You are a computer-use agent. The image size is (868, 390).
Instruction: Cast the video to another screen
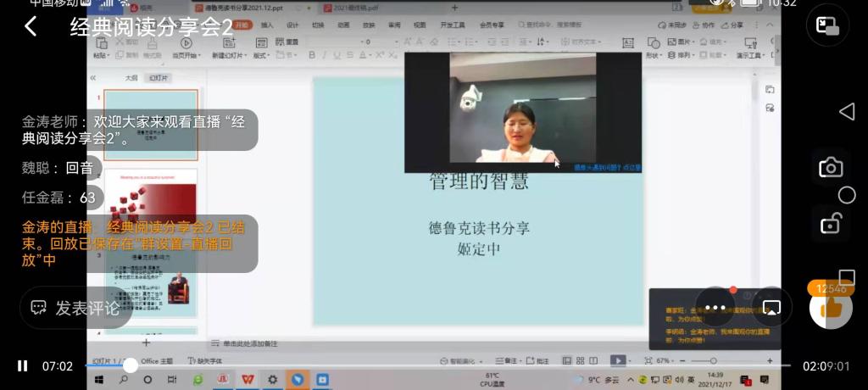coord(771,307)
